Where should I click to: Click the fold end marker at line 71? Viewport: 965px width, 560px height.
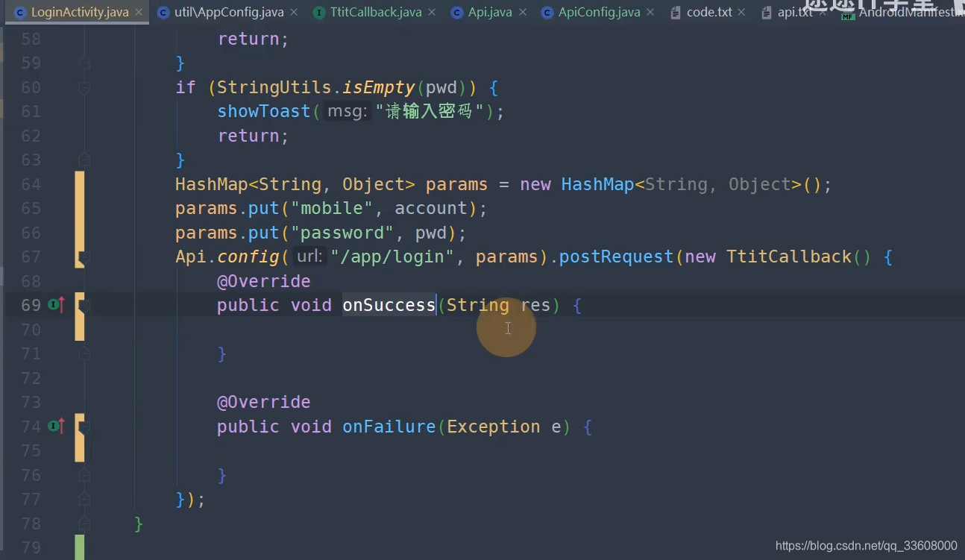coord(84,353)
